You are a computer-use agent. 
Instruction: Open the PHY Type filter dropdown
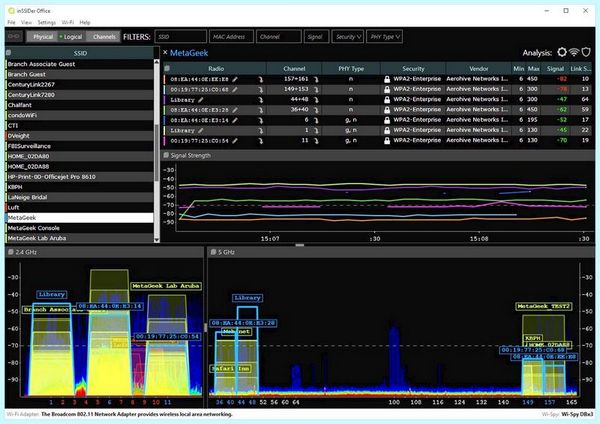pyautogui.click(x=385, y=37)
